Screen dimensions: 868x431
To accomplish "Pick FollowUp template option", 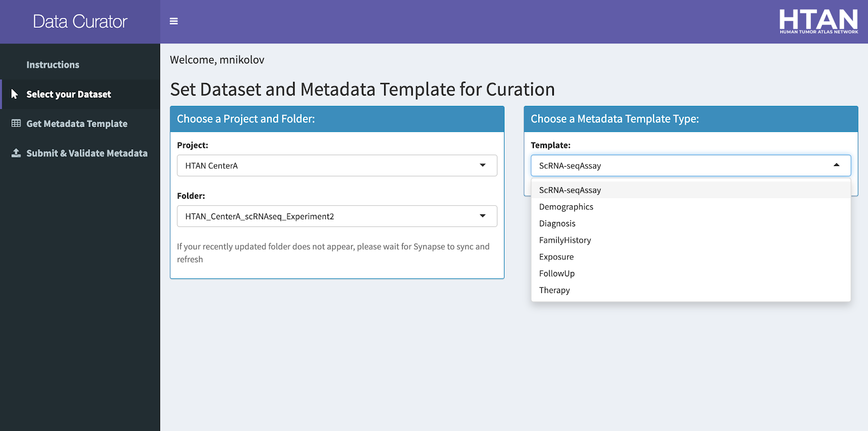I will [x=691, y=274].
